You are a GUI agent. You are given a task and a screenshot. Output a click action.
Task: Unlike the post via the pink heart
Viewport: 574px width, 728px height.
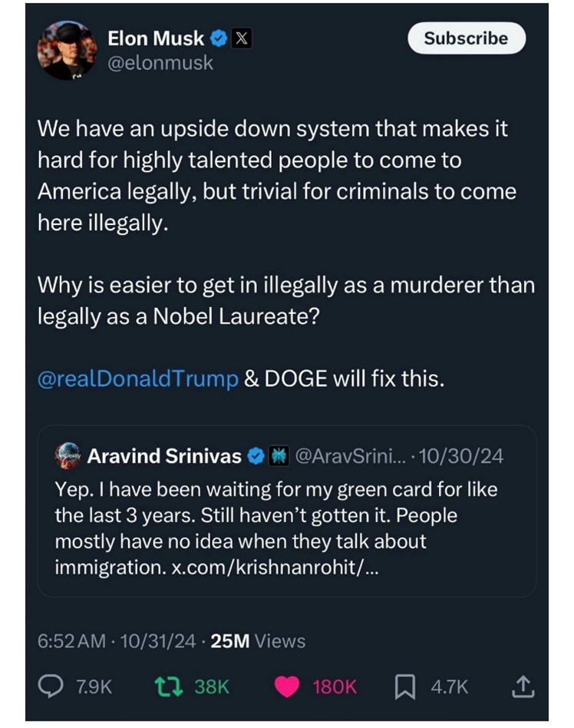pyautogui.click(x=287, y=686)
